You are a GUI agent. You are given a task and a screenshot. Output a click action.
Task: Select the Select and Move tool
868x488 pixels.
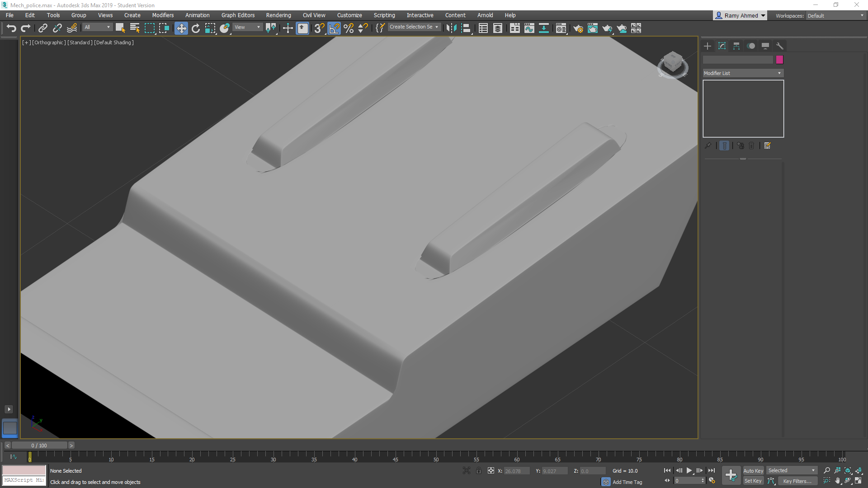[181, 28]
